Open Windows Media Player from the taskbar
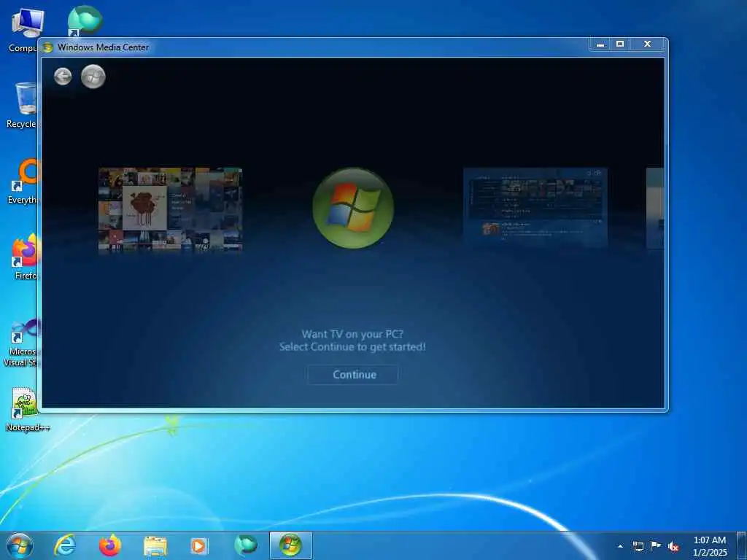The image size is (747, 560). (198, 546)
